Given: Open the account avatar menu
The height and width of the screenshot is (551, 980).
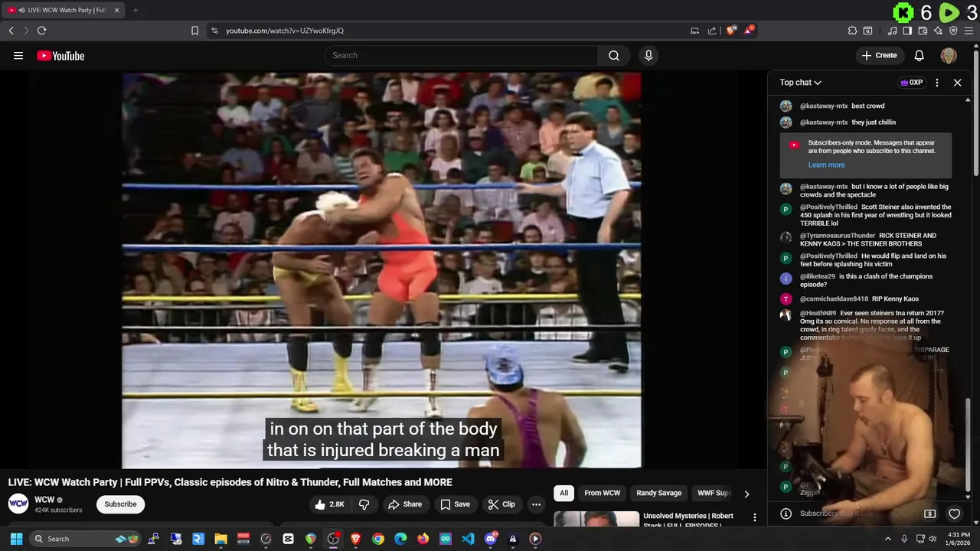Looking at the screenshot, I should click(x=949, y=55).
